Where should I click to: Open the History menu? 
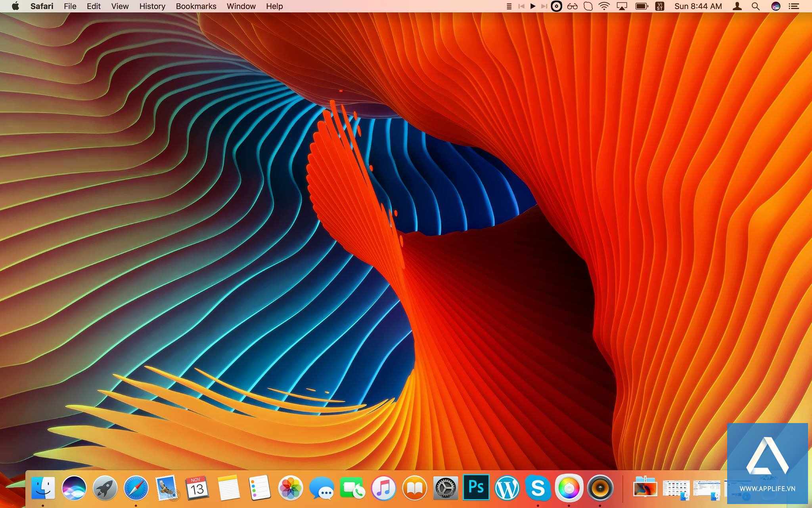click(152, 6)
